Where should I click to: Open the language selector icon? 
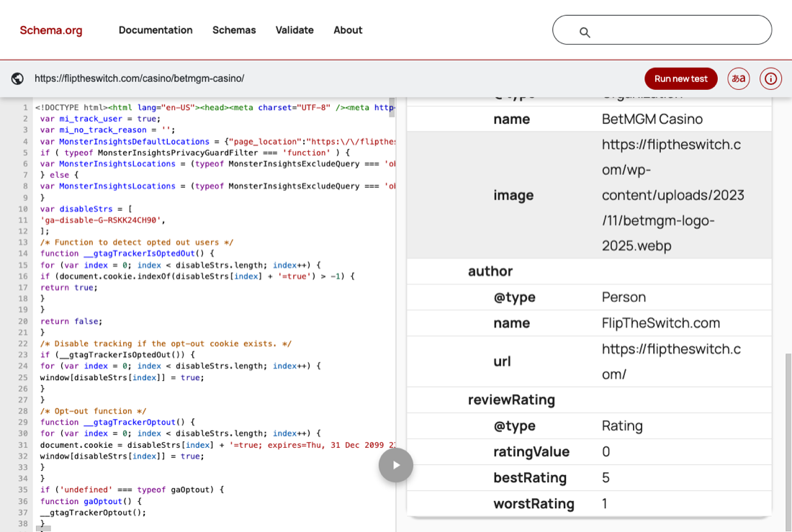pos(739,78)
